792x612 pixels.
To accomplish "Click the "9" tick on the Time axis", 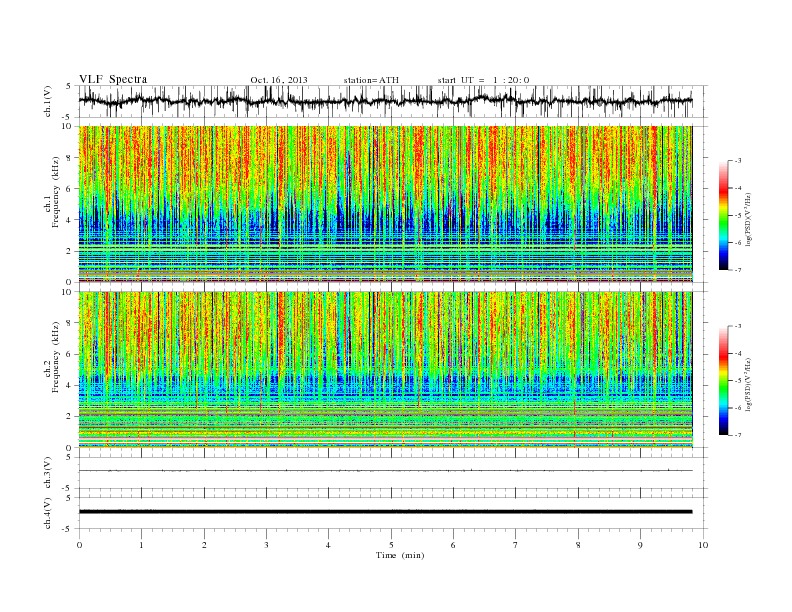I will [640, 545].
